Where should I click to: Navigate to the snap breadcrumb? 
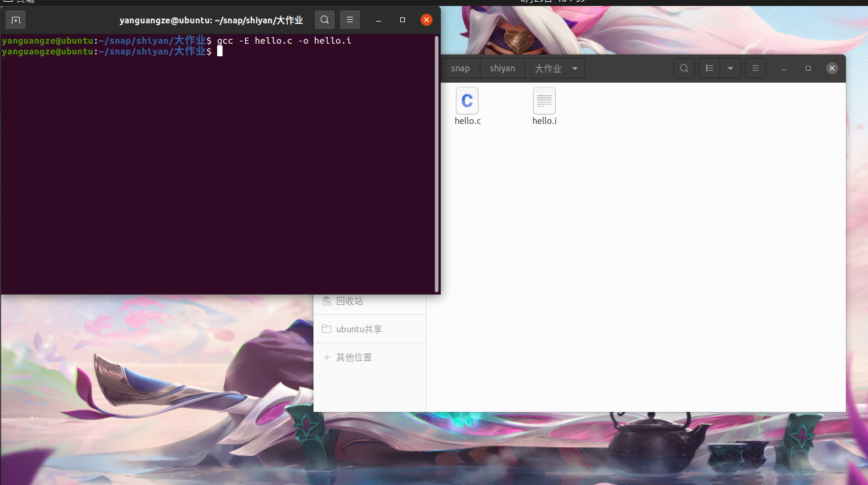point(461,68)
